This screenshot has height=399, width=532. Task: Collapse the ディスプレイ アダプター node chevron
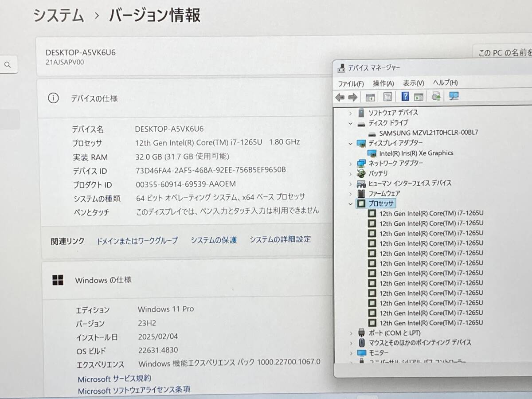(350, 143)
